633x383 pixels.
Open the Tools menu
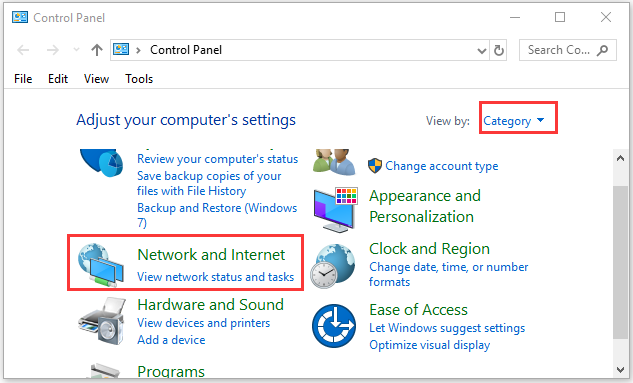pos(139,79)
